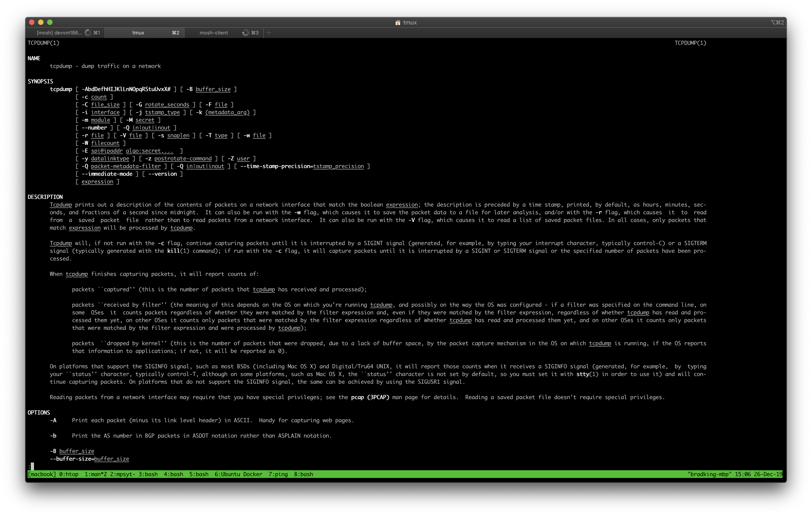The height and width of the screenshot is (516, 812).
Task: Click the OPTIONS section heading
Action: [x=39, y=412]
